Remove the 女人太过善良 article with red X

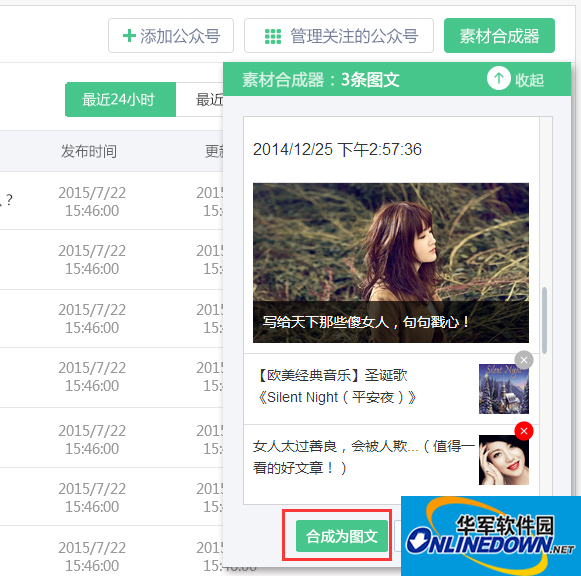524,431
